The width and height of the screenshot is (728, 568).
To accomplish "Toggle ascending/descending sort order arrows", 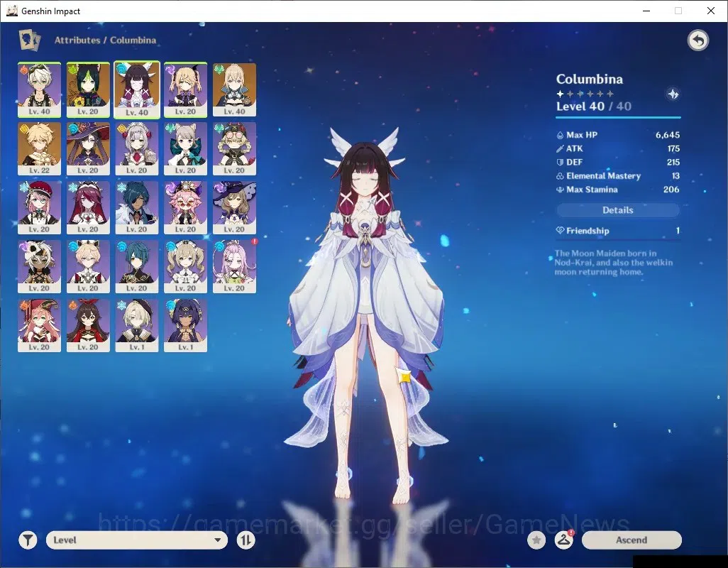I will [x=246, y=540].
